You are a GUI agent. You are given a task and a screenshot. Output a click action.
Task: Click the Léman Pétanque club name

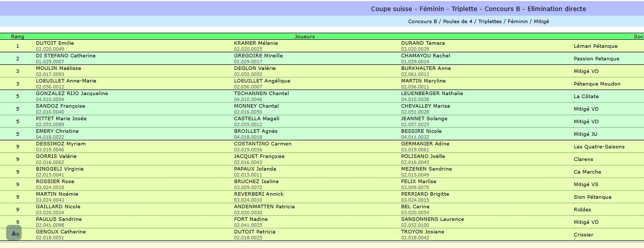coord(595,46)
